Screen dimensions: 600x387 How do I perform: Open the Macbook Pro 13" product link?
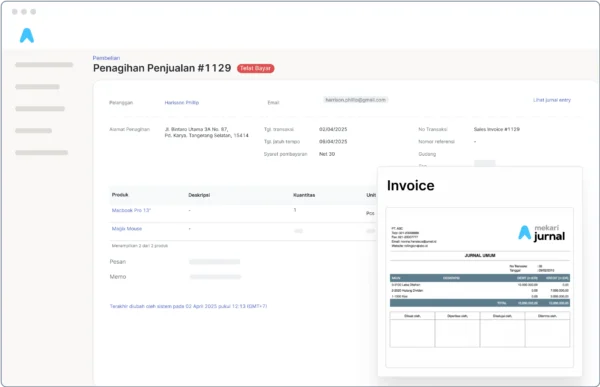[131, 210]
